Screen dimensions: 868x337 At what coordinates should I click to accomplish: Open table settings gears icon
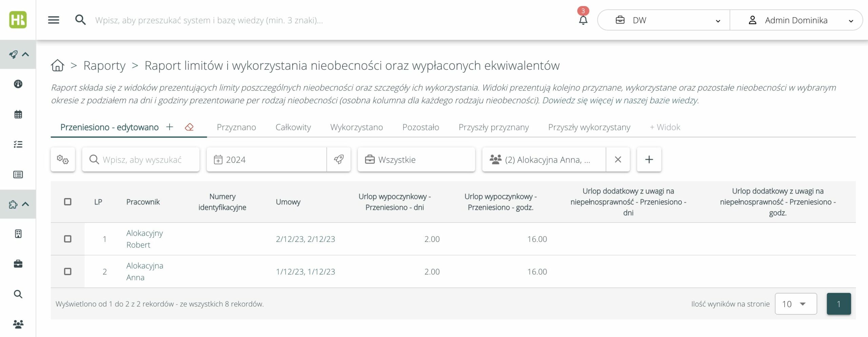pyautogui.click(x=63, y=160)
